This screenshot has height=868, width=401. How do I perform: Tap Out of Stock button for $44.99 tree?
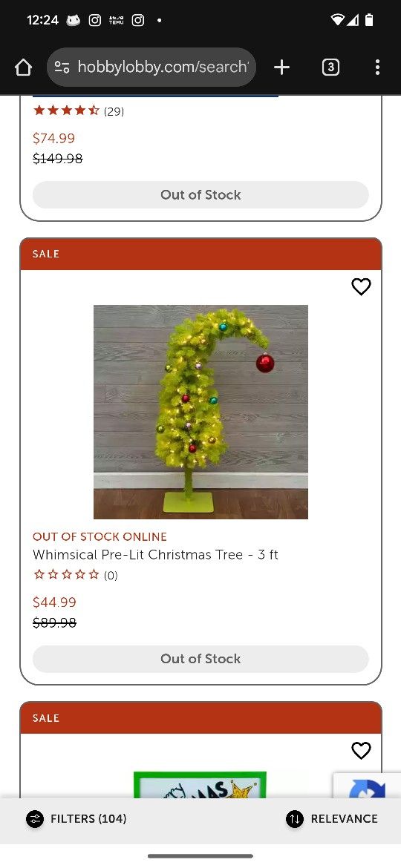(200, 659)
